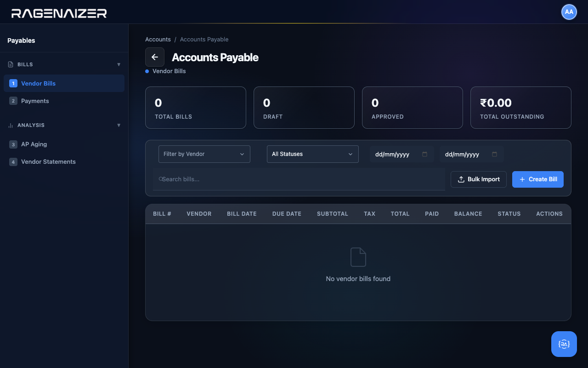Open the floating assistant button
Image resolution: width=588 pixels, height=368 pixels.
564,344
